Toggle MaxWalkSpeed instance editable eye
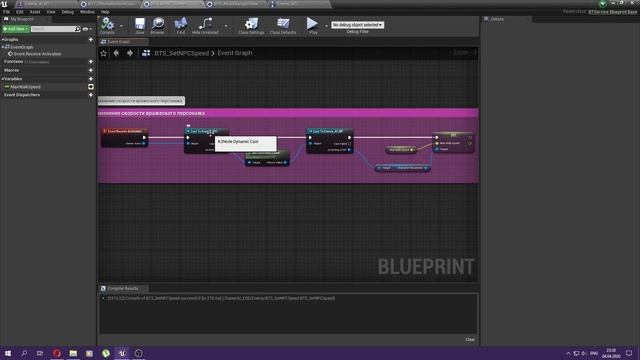640x360 pixels. (91, 87)
